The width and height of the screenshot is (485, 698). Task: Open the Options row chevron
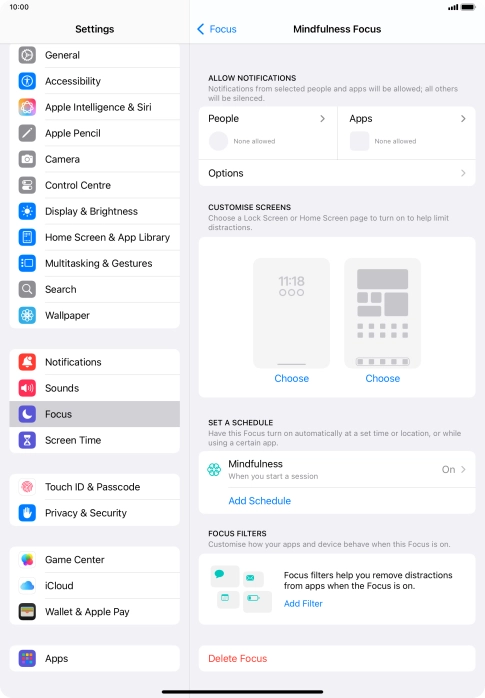pos(463,173)
